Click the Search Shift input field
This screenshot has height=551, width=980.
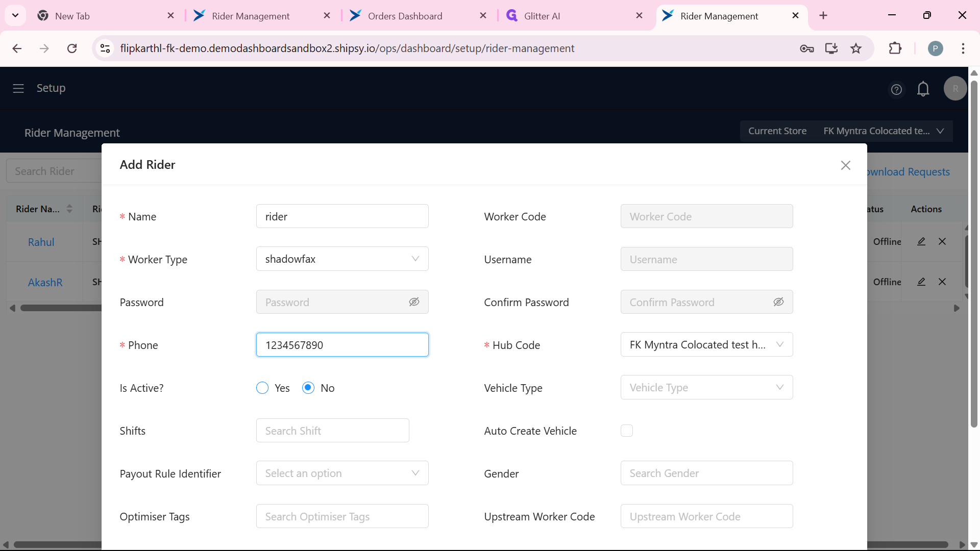[x=332, y=431]
